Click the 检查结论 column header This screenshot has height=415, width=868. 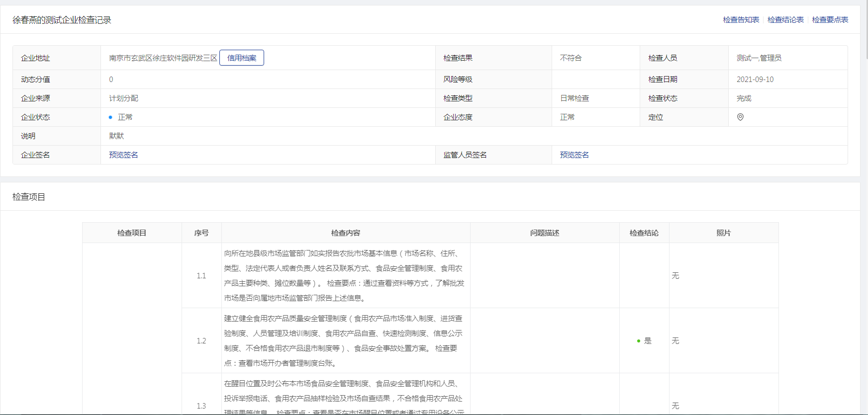(644, 233)
